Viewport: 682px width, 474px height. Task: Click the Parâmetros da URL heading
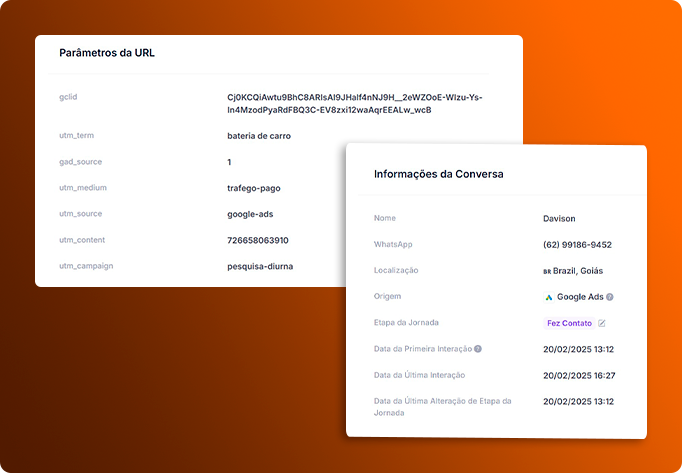point(107,53)
